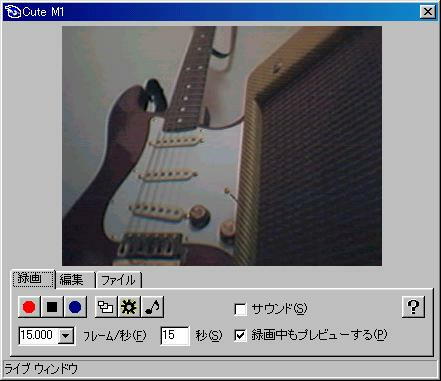Click the blue circle capture button
Screen dimensions: 441x381
click(x=75, y=307)
